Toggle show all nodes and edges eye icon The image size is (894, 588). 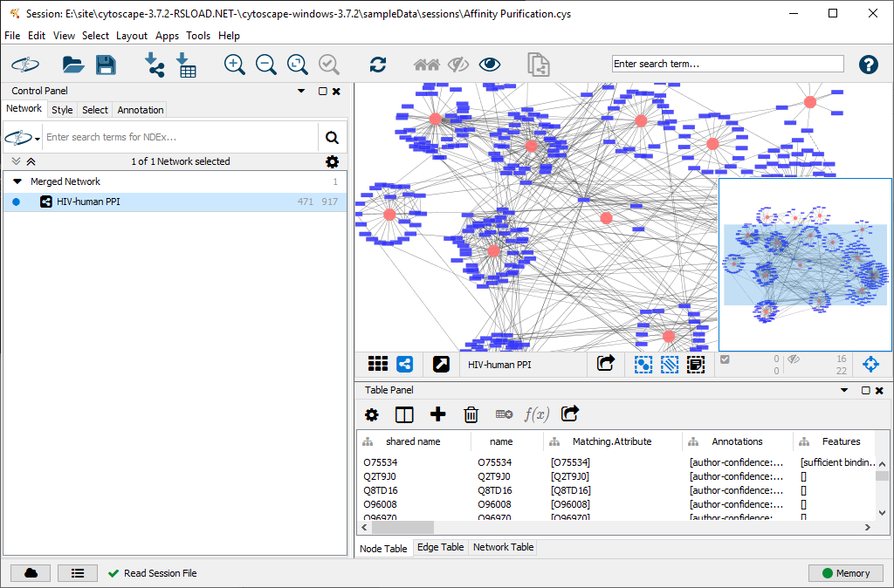pyautogui.click(x=490, y=65)
